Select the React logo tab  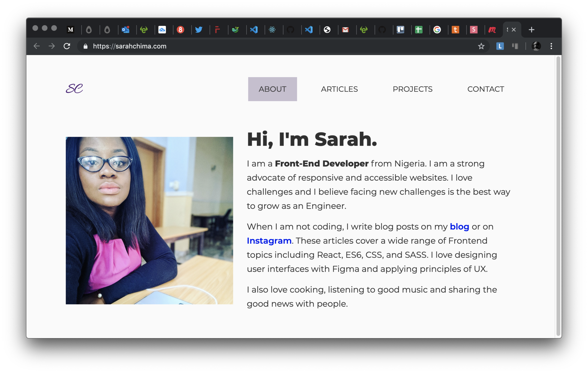[x=272, y=30]
